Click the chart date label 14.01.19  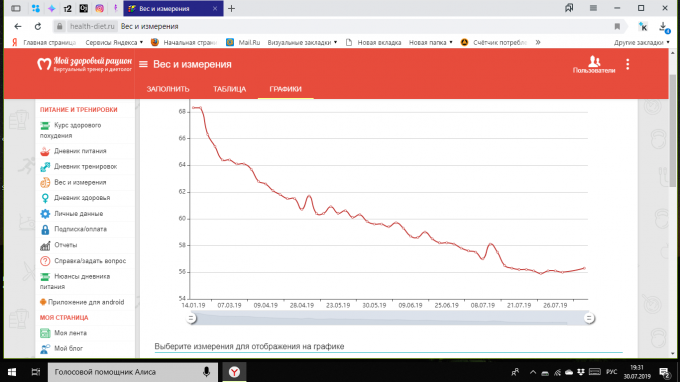point(193,305)
